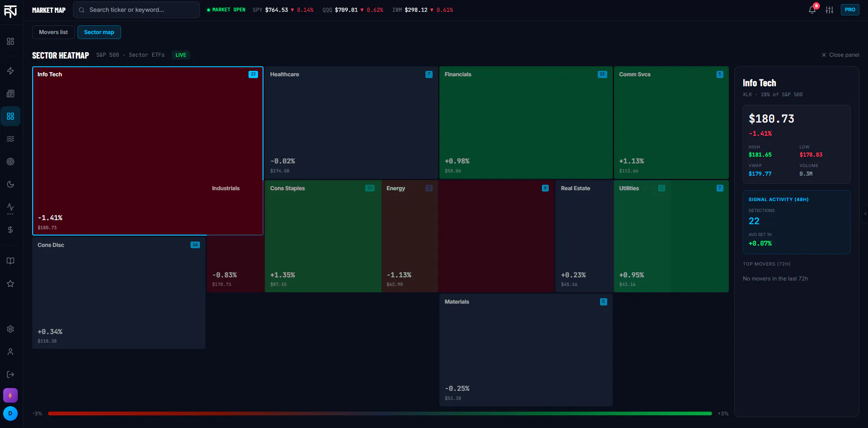Image resolution: width=868 pixels, height=428 pixels.
Task: Click the heatmap color scale gradient bar
Action: pos(380,413)
